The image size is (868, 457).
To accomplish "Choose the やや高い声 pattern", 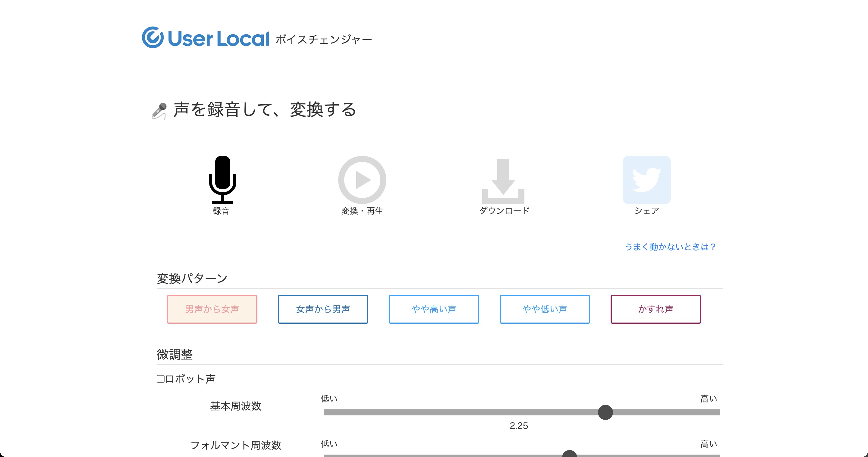I will [434, 309].
